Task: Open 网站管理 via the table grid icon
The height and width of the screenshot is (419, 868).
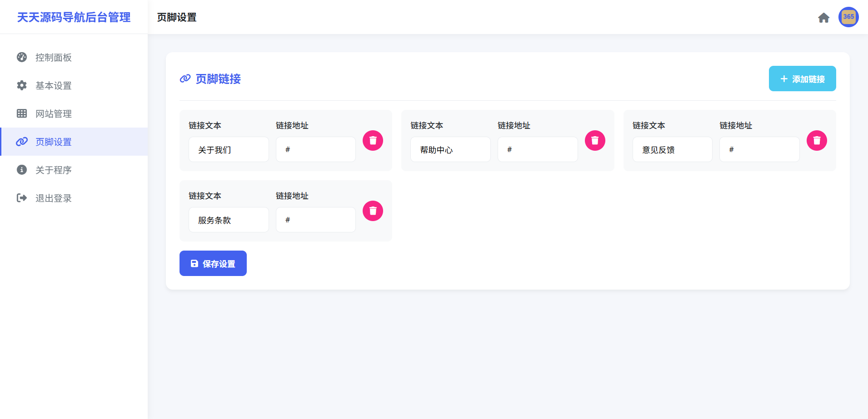Action: (22, 113)
